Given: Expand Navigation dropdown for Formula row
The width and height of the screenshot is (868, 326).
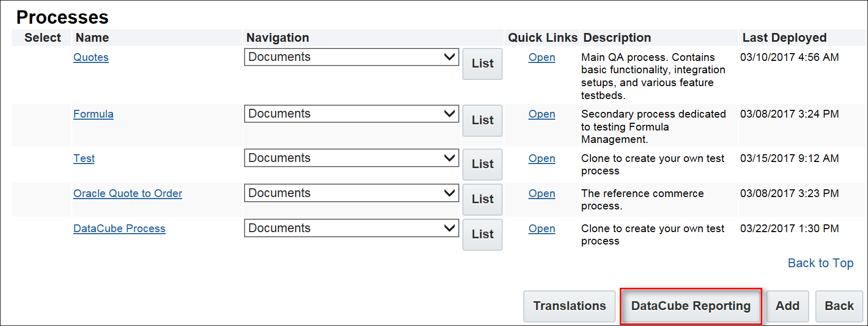Looking at the screenshot, I should point(351,114).
